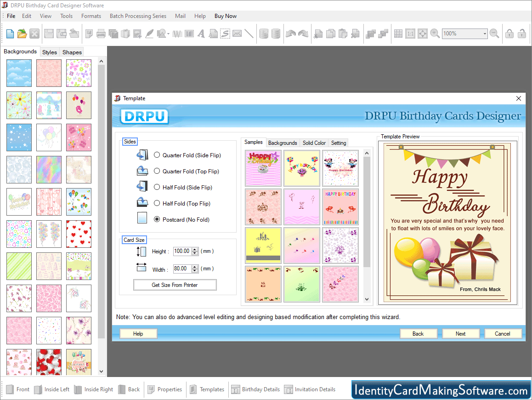
Task: Select the Barcode tool icon
Action: (189, 34)
